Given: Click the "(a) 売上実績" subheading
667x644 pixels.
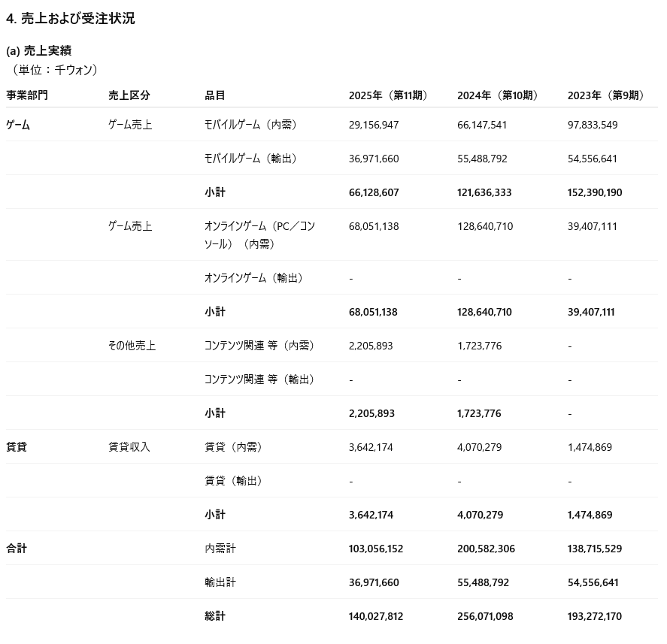Looking at the screenshot, I should click(x=39, y=50).
